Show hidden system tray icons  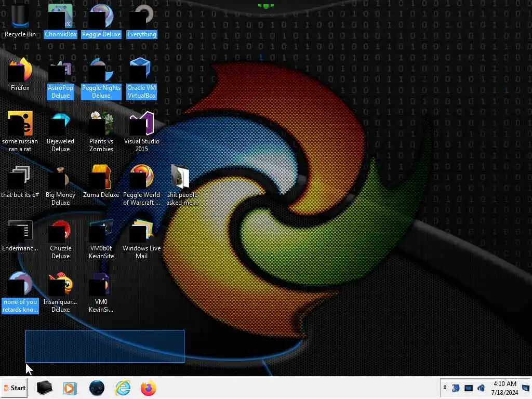coord(445,388)
